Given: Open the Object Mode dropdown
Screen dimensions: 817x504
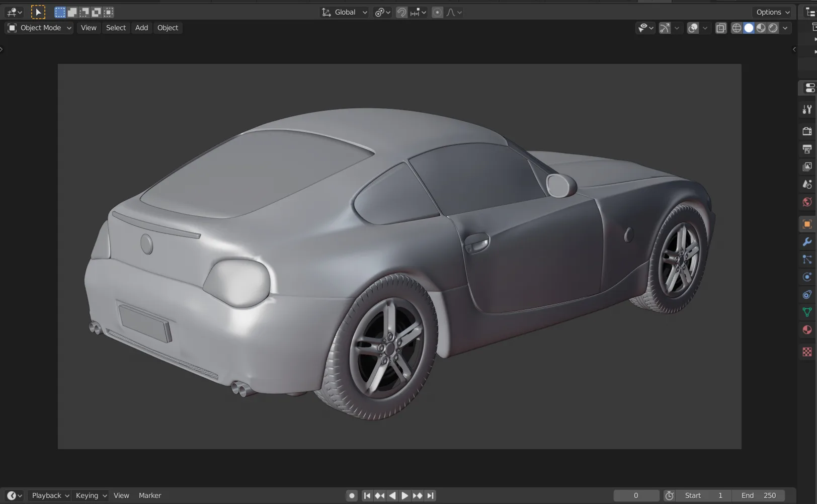Looking at the screenshot, I should coord(40,28).
